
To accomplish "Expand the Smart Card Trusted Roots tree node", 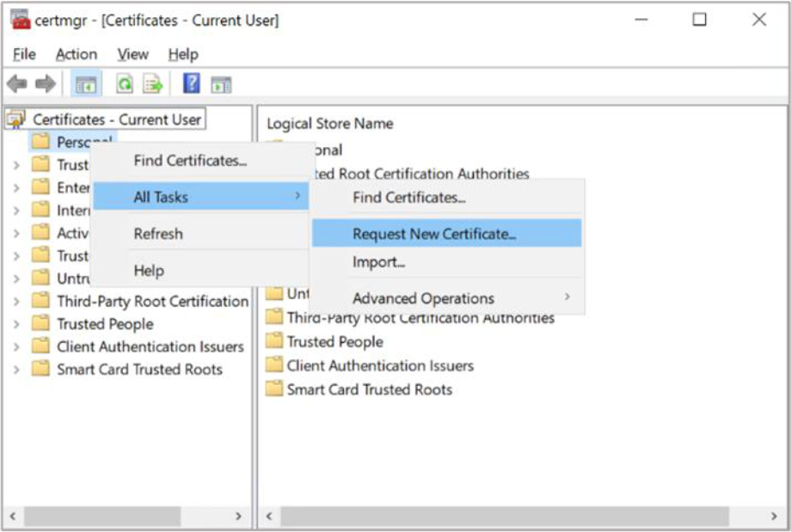I will 16,370.
